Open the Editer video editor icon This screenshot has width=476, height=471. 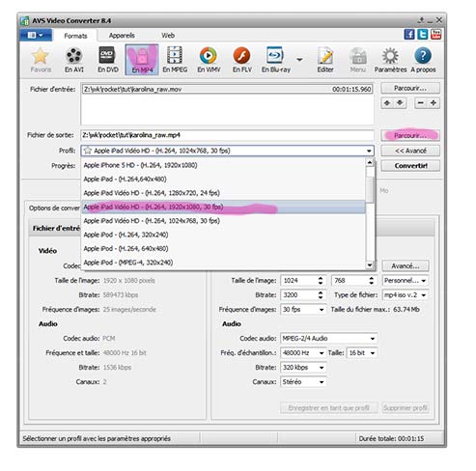pyautogui.click(x=325, y=60)
